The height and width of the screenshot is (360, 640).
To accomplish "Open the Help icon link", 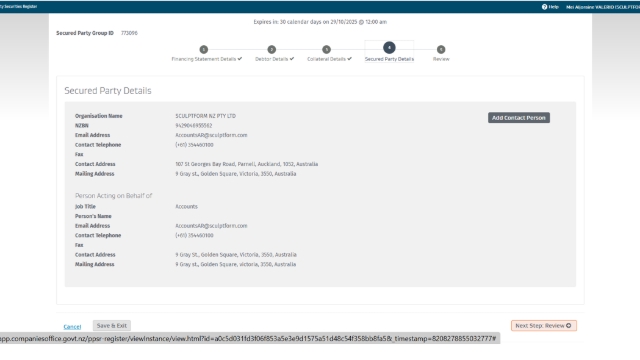I will (x=550, y=7).
